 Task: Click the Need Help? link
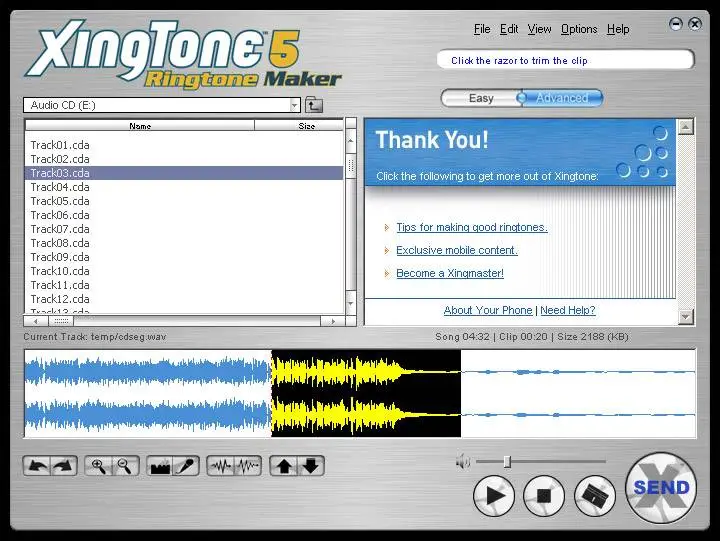pos(568,310)
